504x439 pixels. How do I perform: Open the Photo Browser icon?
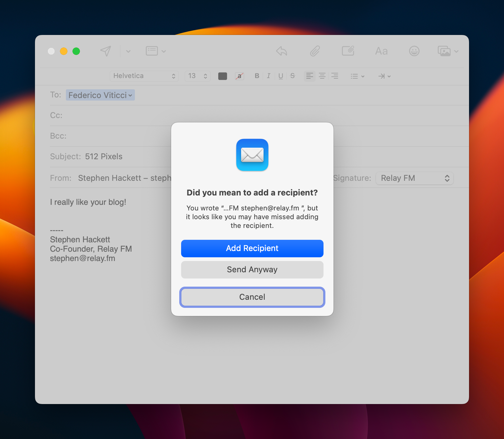point(444,51)
